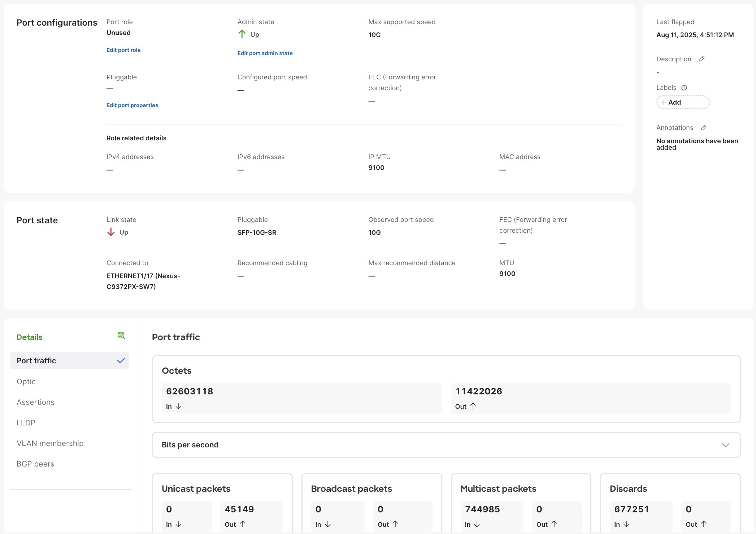The image size is (756, 534).
Task: Click the Edit port properties link
Action: click(132, 105)
